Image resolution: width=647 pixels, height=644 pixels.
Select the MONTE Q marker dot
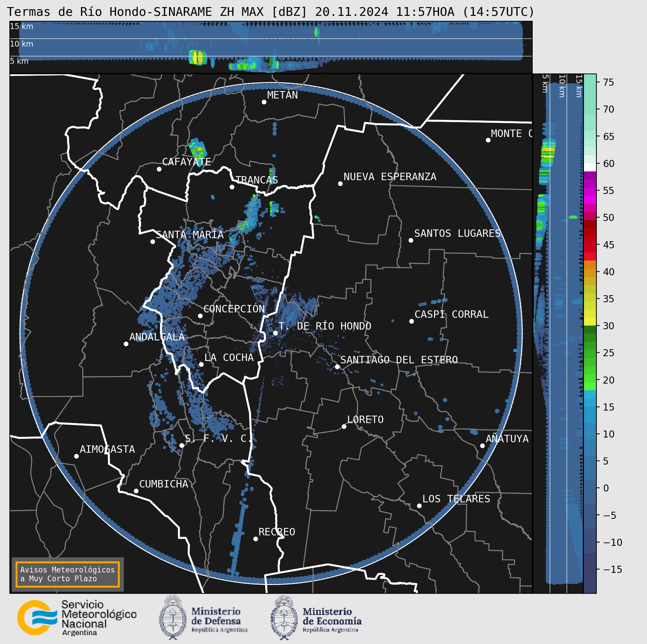[488, 140]
